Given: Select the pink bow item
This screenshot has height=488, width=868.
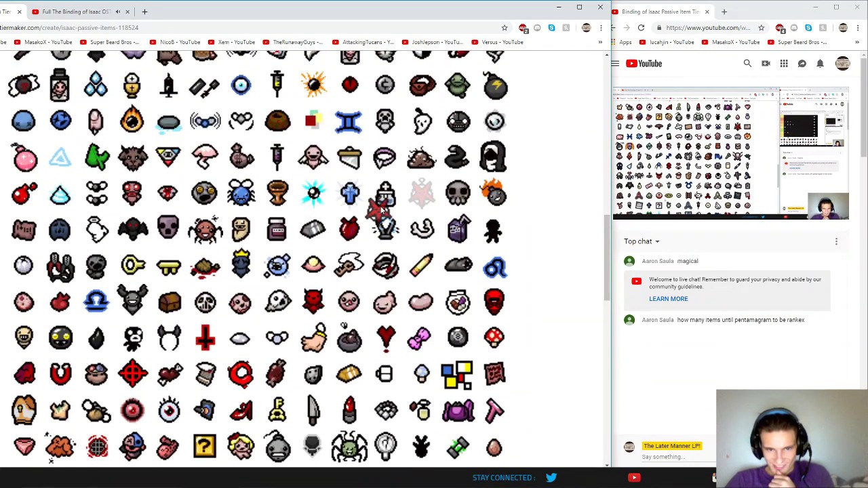Looking at the screenshot, I should coord(419,338).
